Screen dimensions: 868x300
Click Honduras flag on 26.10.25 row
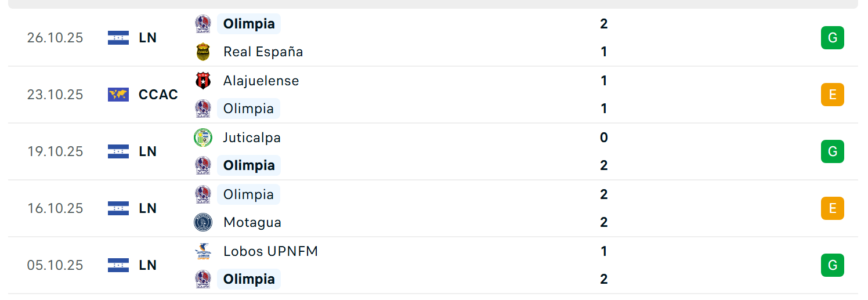click(118, 38)
